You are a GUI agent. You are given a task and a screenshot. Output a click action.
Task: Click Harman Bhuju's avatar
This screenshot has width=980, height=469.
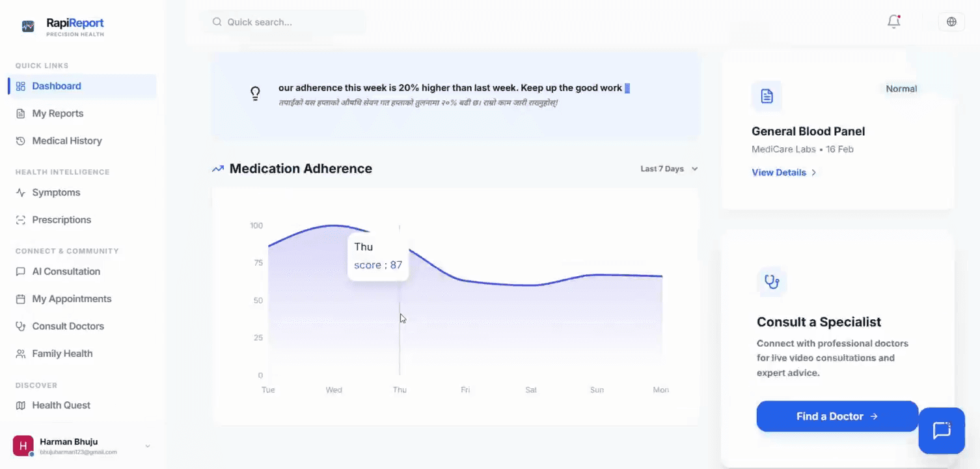click(23, 446)
